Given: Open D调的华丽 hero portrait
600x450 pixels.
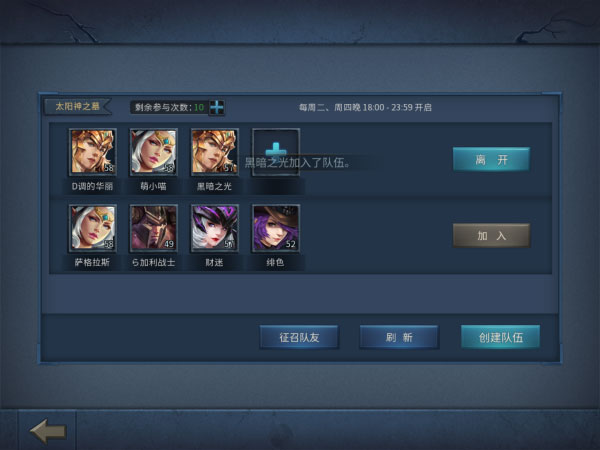Looking at the screenshot, I should click(93, 152).
